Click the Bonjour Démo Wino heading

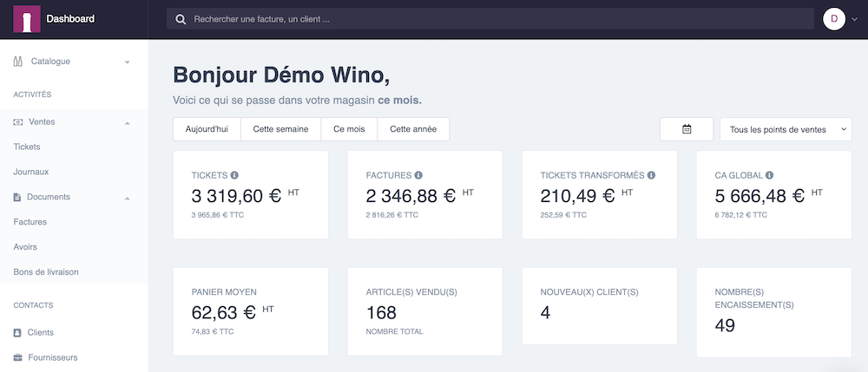coord(281,75)
